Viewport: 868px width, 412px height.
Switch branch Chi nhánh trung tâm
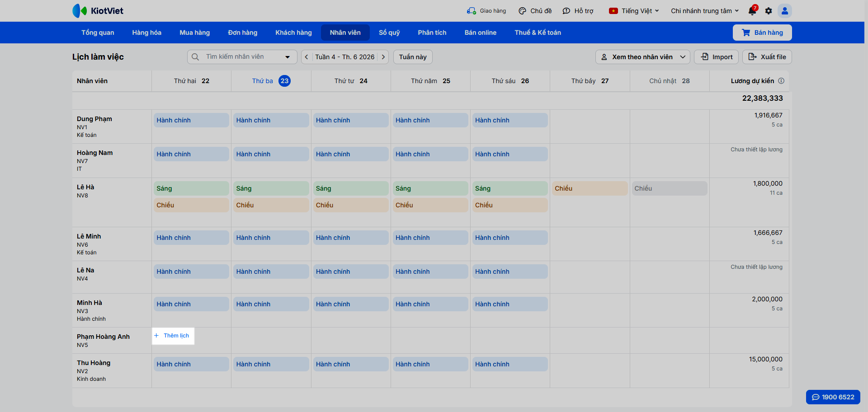[x=705, y=11]
